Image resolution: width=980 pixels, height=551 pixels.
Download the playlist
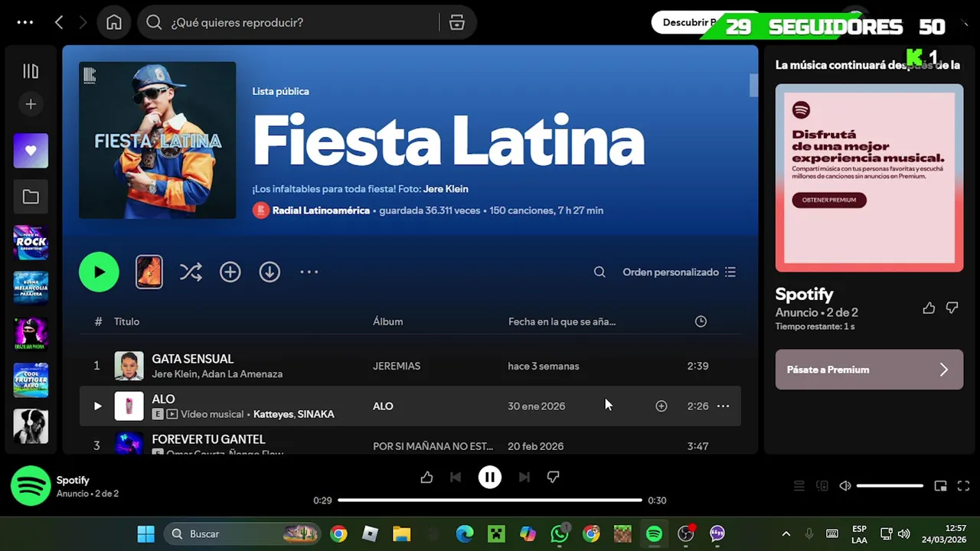pyautogui.click(x=269, y=272)
